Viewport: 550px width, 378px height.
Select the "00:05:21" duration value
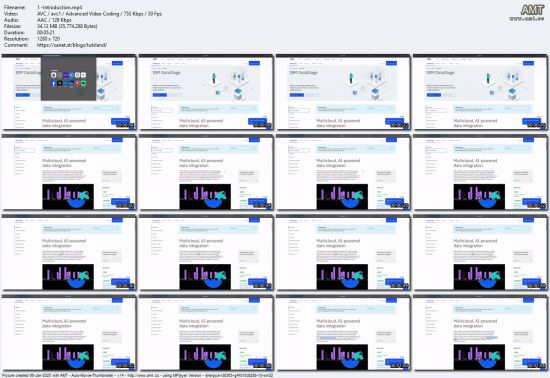click(46, 32)
